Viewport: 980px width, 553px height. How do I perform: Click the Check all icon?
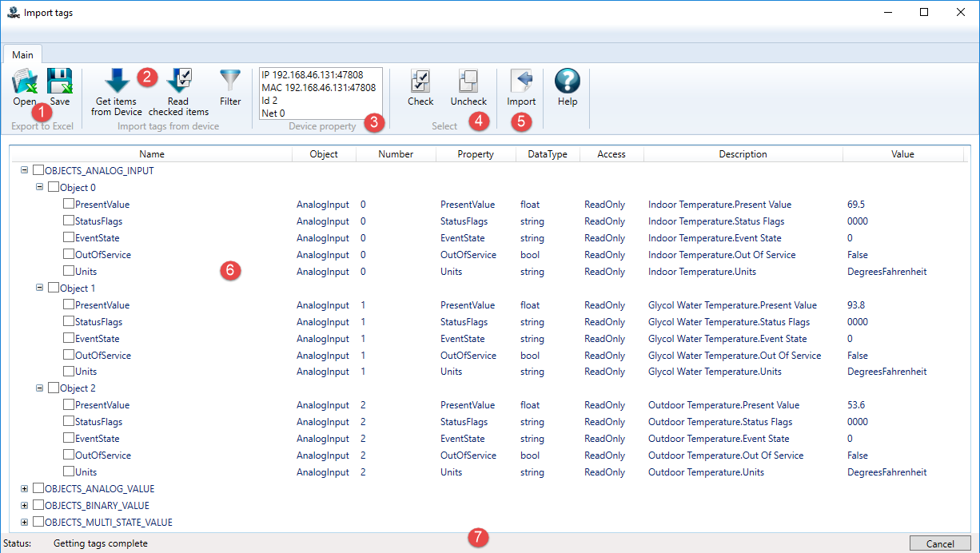[x=420, y=82]
